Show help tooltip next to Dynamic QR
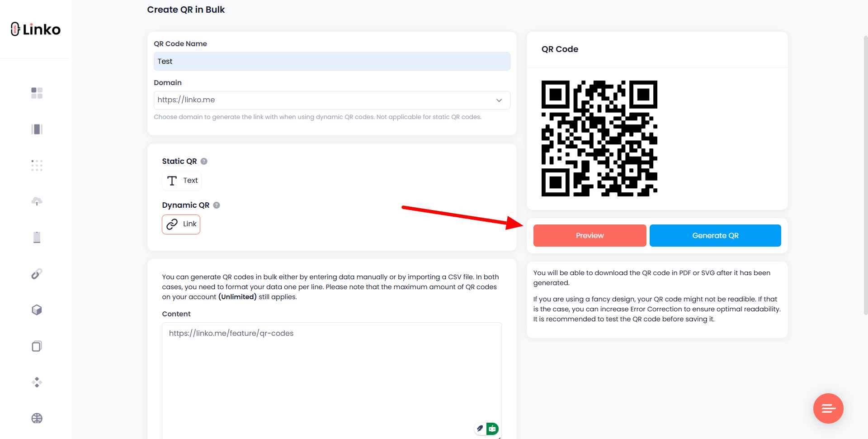The width and height of the screenshot is (868, 439). pos(217,205)
